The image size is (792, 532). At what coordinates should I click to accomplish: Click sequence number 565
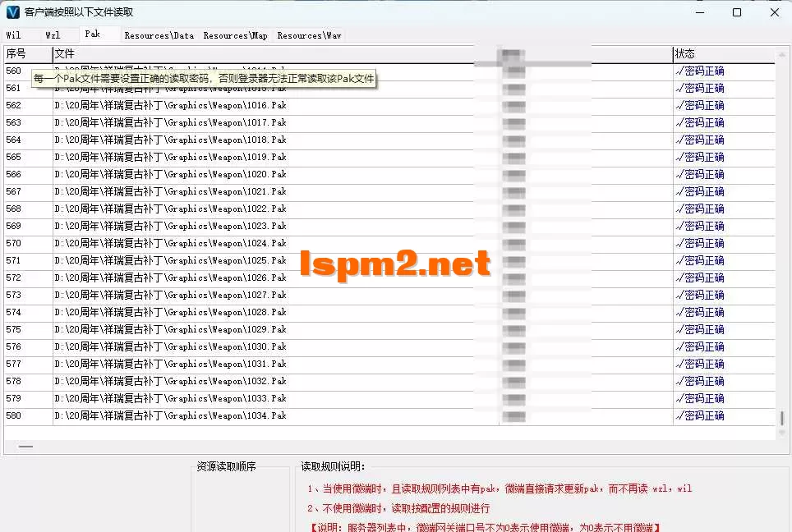click(14, 157)
